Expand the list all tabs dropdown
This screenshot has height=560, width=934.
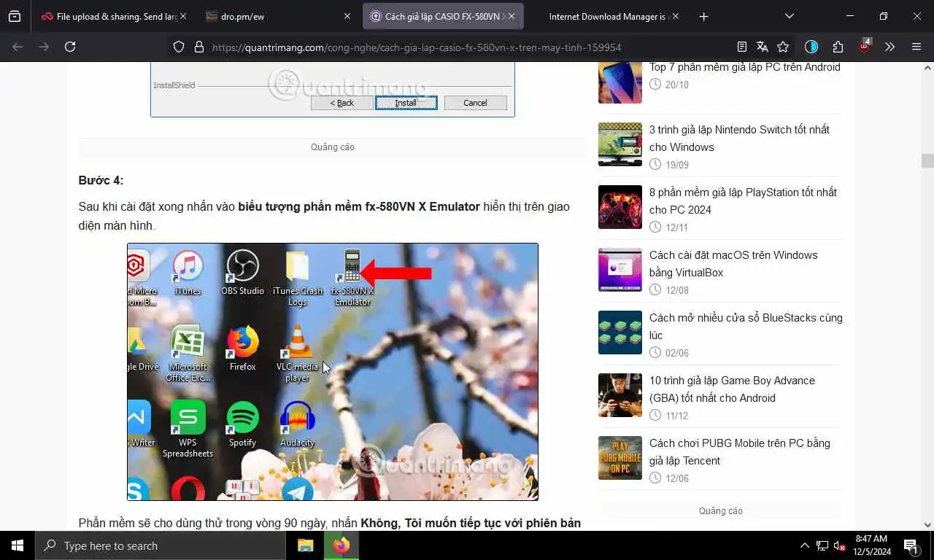790,16
